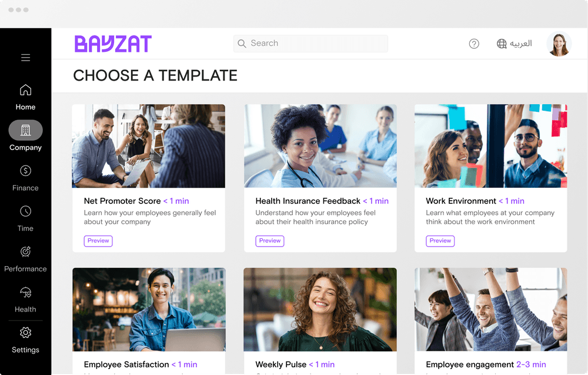Viewport: 588px width, 375px height.
Task: Preview the Health Insurance Feedback template
Action: 270,241
